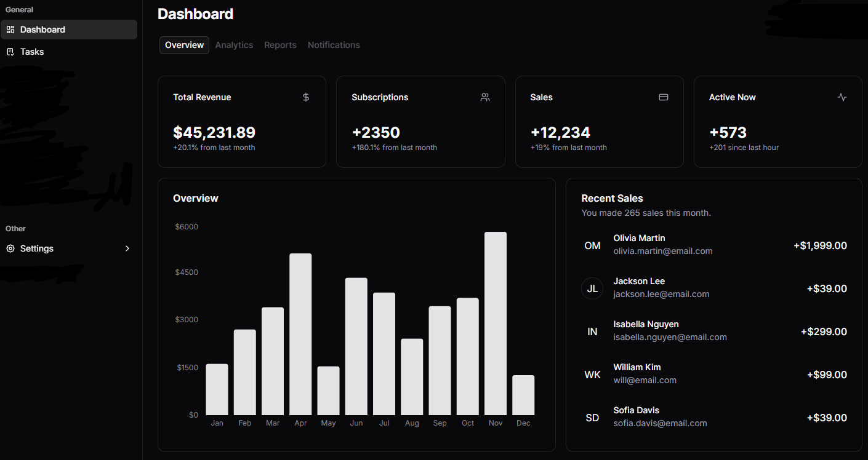Click the OM avatar for Olivia Martin
868x460 pixels.
(592, 245)
